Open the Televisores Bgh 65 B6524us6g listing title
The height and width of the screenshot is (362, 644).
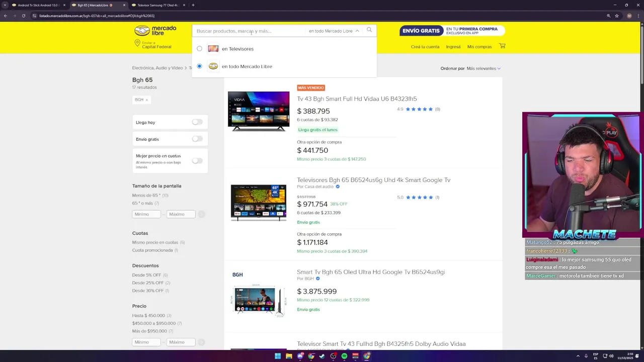coord(373,180)
